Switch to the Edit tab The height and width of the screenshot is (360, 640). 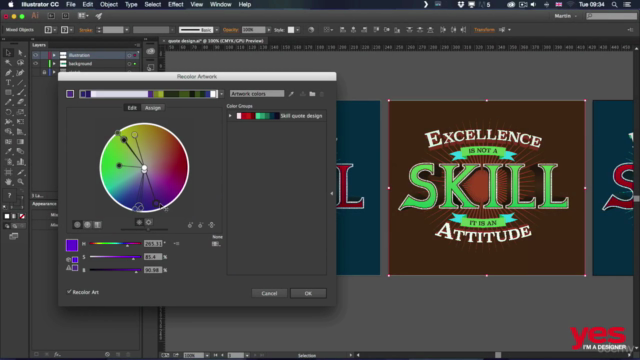(x=132, y=108)
